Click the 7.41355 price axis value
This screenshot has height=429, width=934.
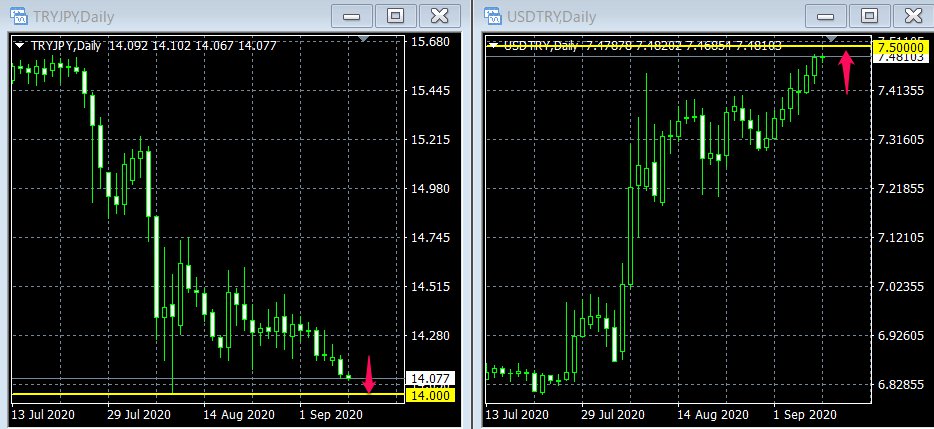(x=900, y=91)
